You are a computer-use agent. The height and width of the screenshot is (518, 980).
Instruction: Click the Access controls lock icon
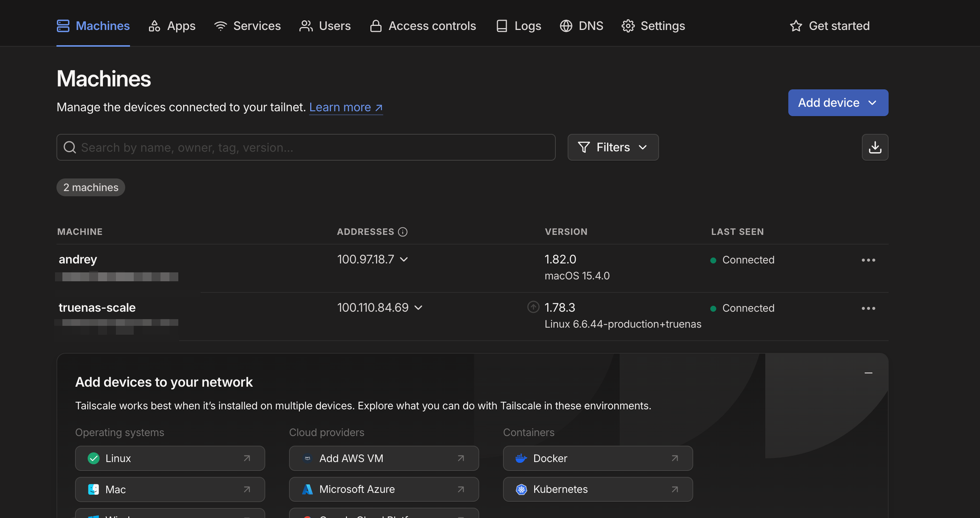coord(376,26)
